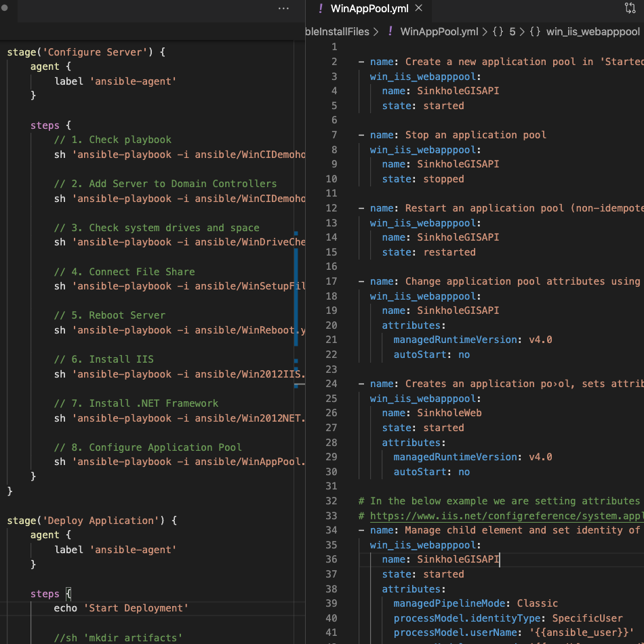
Task: Click the unsaved changes dot on the left editor tab
Action: pyautogui.click(x=5, y=7)
